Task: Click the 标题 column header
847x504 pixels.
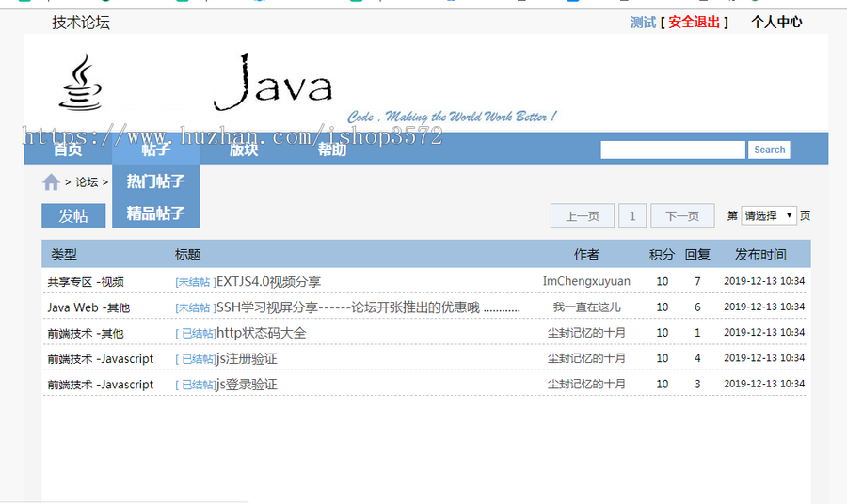Action: pyautogui.click(x=187, y=254)
